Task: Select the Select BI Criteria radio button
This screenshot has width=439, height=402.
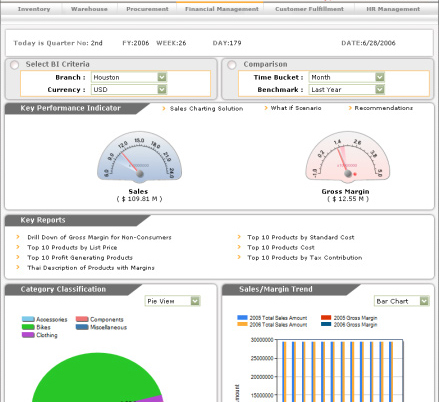Action: [14, 65]
